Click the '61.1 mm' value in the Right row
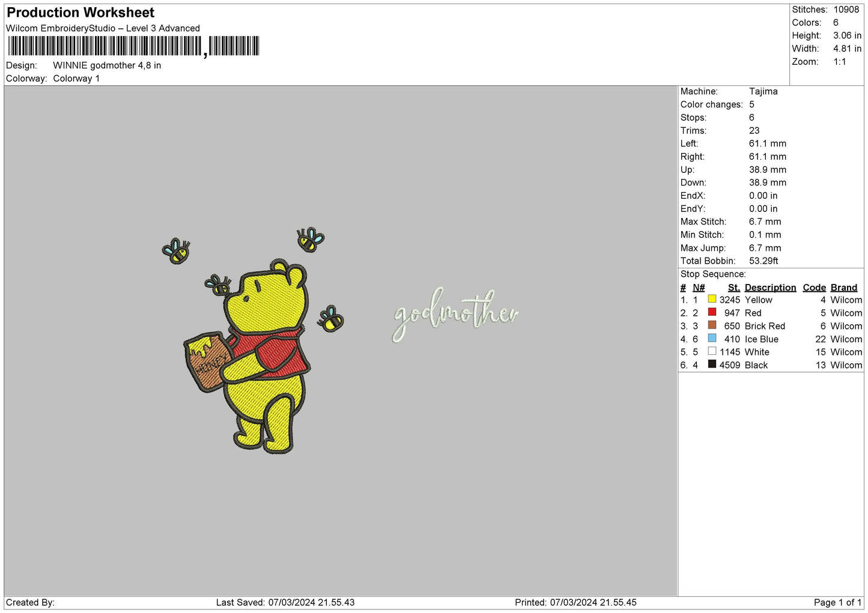This screenshot has height=613, width=868. [x=767, y=157]
